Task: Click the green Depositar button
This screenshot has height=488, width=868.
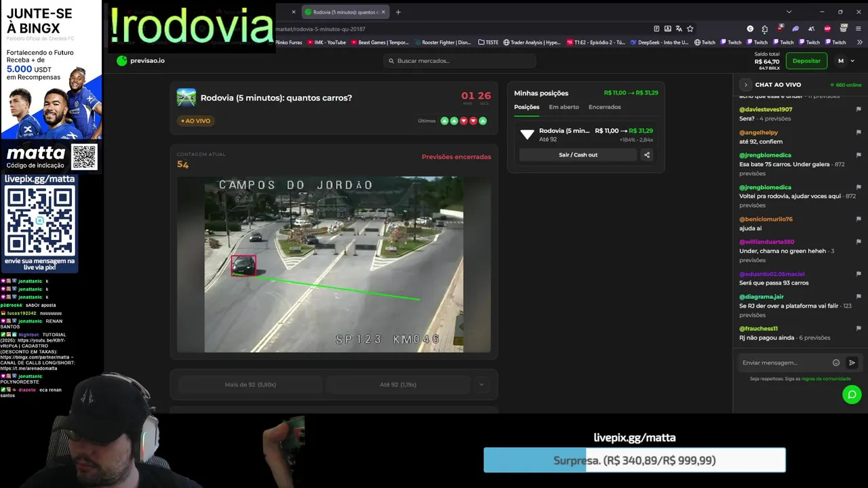Action: [806, 61]
